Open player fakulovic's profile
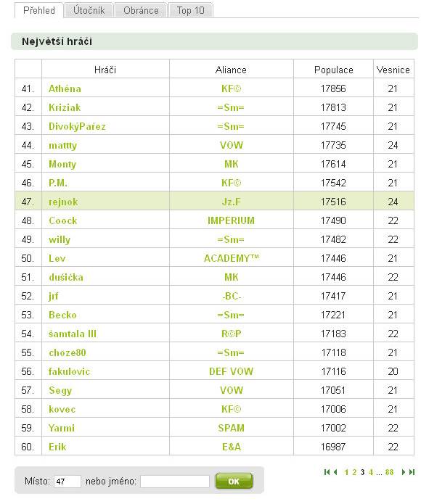 [69, 371]
